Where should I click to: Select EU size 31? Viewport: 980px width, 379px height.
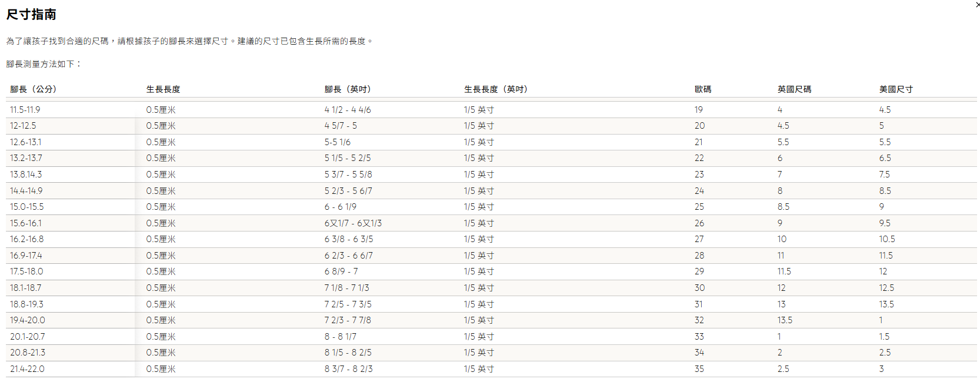(x=699, y=304)
